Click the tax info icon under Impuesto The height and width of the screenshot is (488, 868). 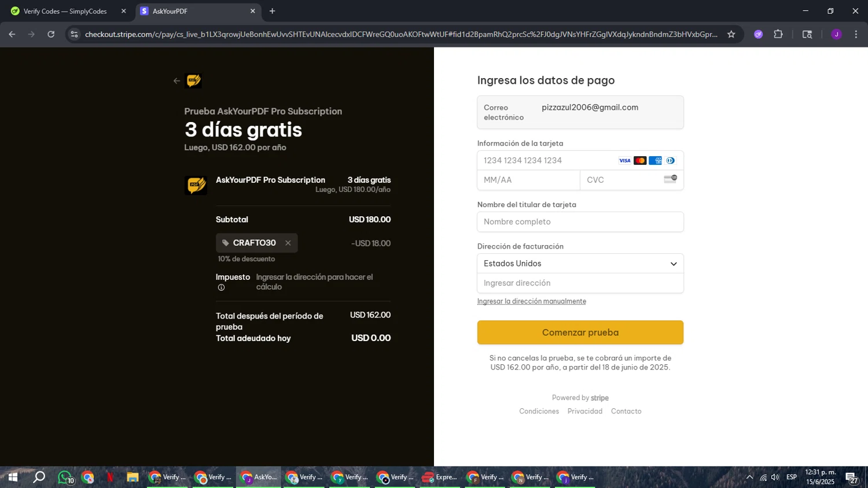(221, 287)
